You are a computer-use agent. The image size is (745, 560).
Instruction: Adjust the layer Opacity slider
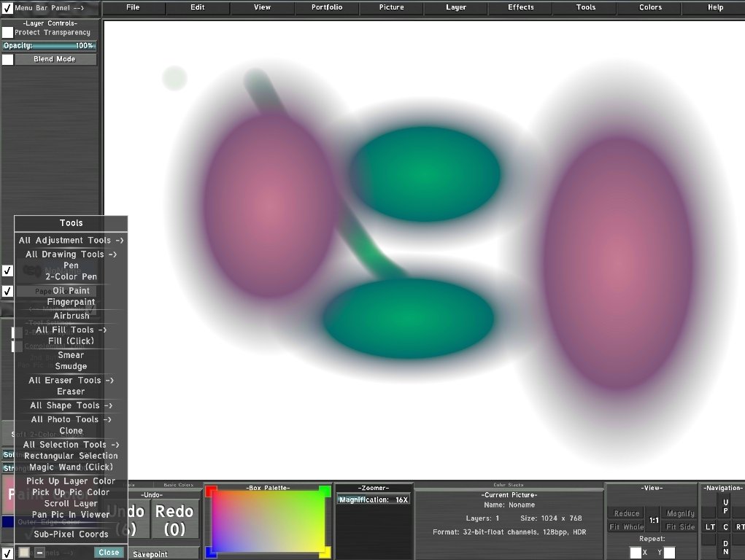pos(50,46)
